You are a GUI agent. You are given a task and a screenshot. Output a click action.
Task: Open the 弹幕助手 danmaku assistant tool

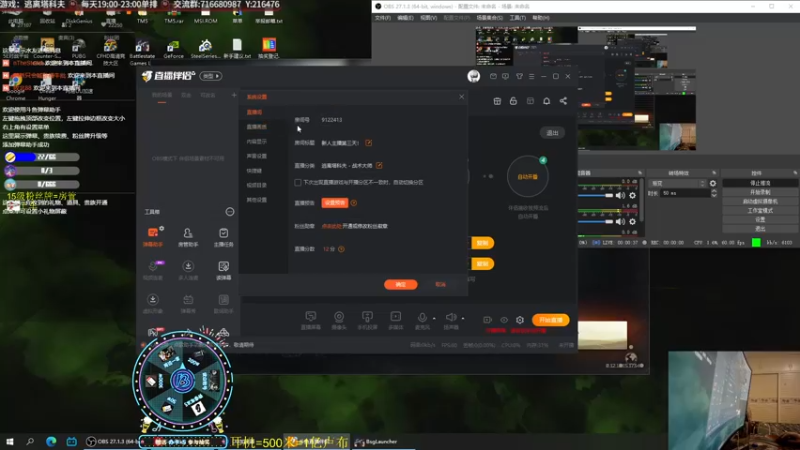pos(153,237)
